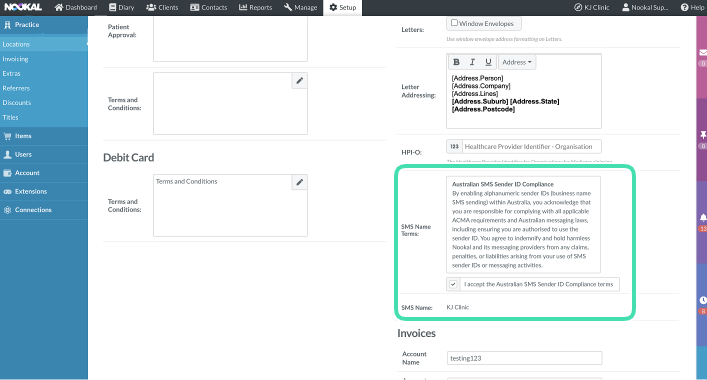Toggle the Window Envelopes checkbox
707x380 pixels.
tap(454, 23)
